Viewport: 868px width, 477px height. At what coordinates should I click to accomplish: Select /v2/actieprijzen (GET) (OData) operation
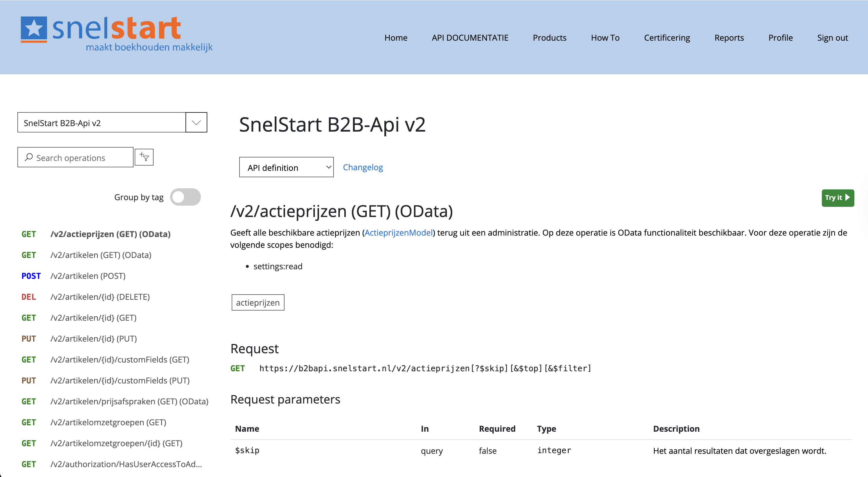(110, 234)
